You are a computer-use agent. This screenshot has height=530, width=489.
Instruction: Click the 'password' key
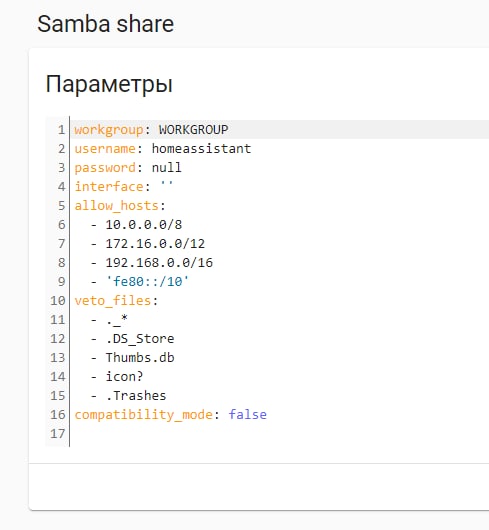coord(105,168)
